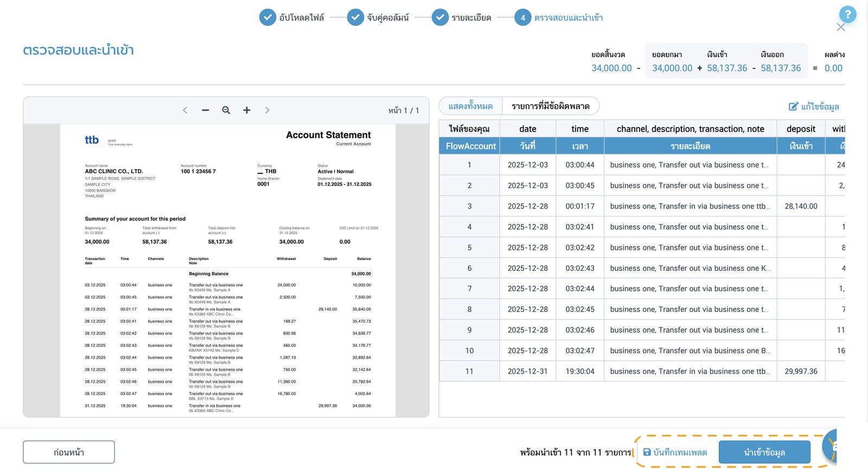This screenshot has width=868, height=475.
Task: Click the อัปโหลดไฟล์ step label
Action: click(302, 17)
